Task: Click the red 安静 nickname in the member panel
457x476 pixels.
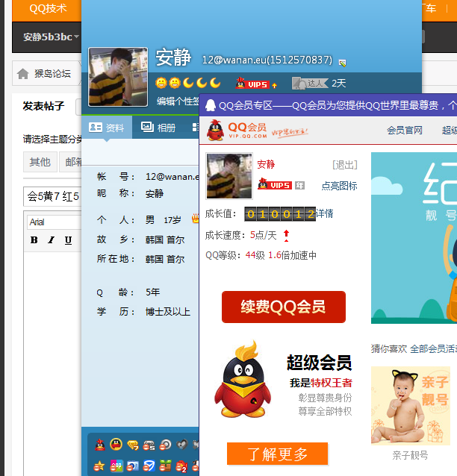Action: point(266,164)
